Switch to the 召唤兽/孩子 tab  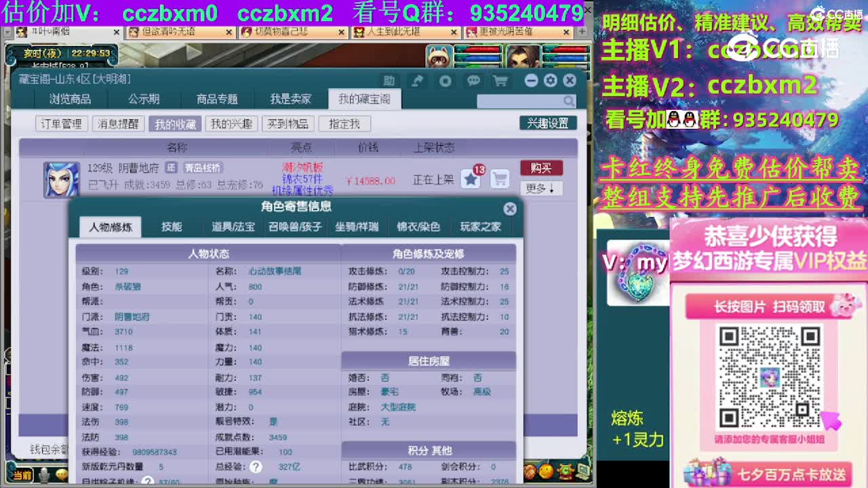pyautogui.click(x=295, y=227)
